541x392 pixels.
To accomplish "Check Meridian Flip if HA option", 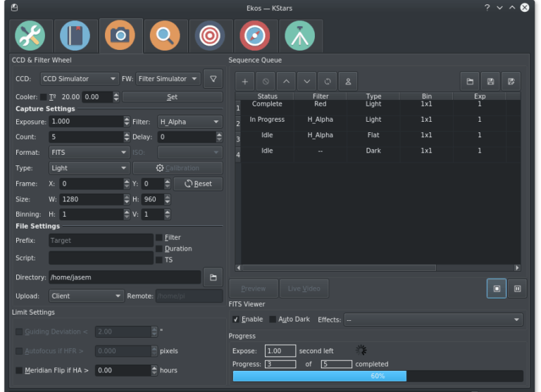I will 19,370.
